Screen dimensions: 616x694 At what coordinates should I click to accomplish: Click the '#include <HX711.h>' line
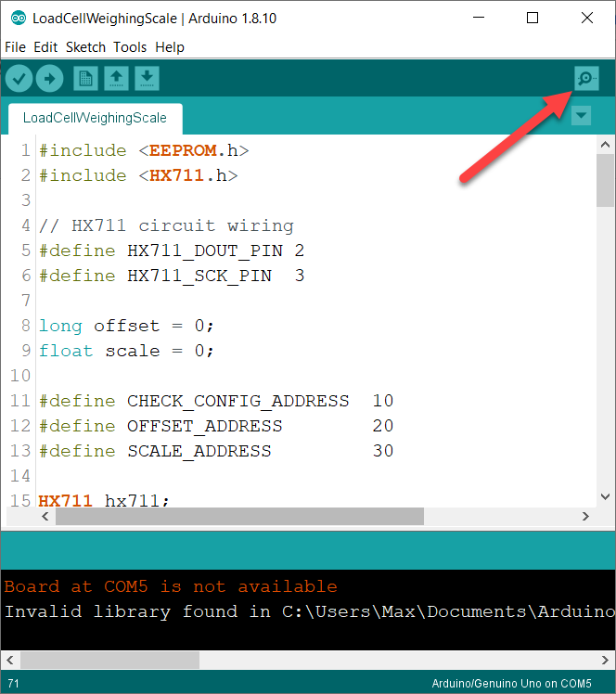138,175
